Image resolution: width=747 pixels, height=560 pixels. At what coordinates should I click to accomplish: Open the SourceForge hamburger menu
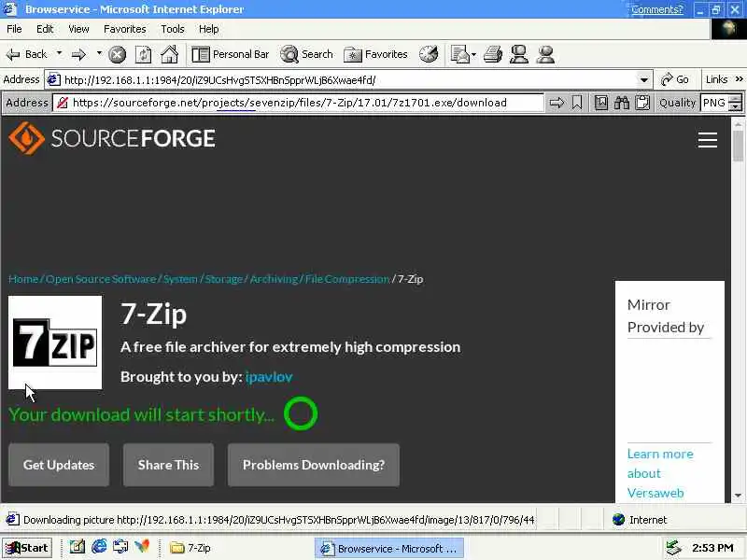(x=708, y=139)
